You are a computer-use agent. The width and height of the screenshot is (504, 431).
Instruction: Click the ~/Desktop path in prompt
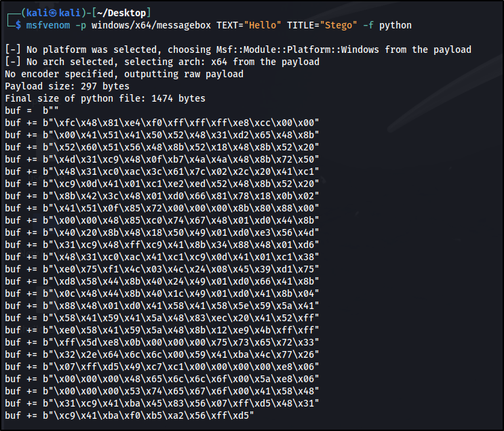121,13
